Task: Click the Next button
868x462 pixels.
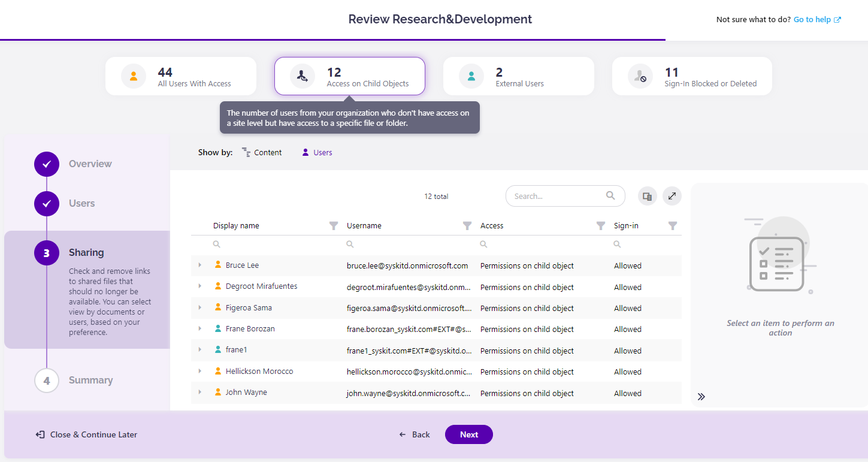Action: tap(468, 434)
